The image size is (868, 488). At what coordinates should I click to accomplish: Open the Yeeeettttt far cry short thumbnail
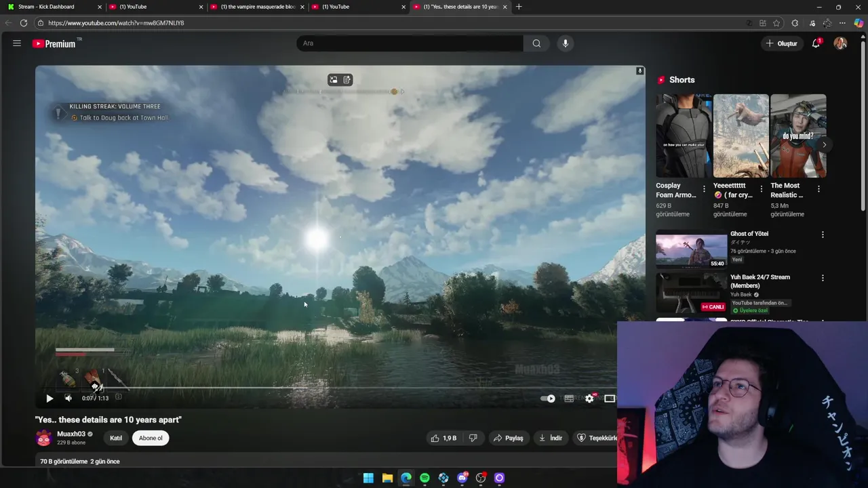point(741,136)
